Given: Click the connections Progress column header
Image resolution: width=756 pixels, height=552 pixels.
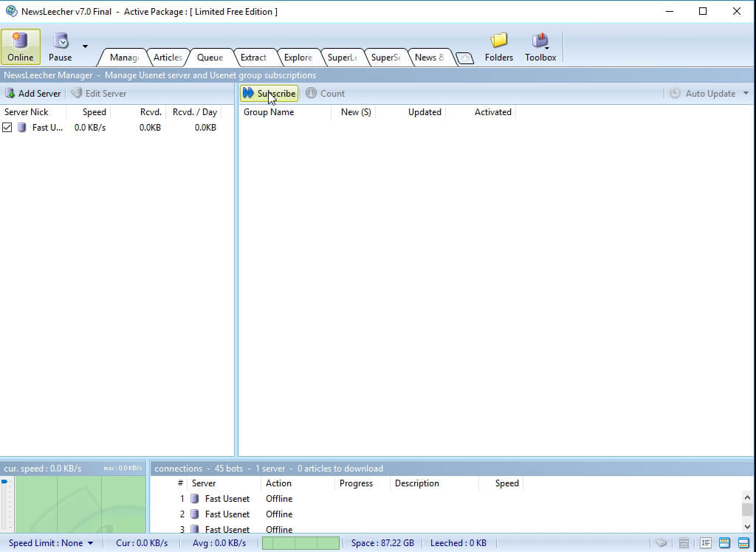Looking at the screenshot, I should coord(362,483).
